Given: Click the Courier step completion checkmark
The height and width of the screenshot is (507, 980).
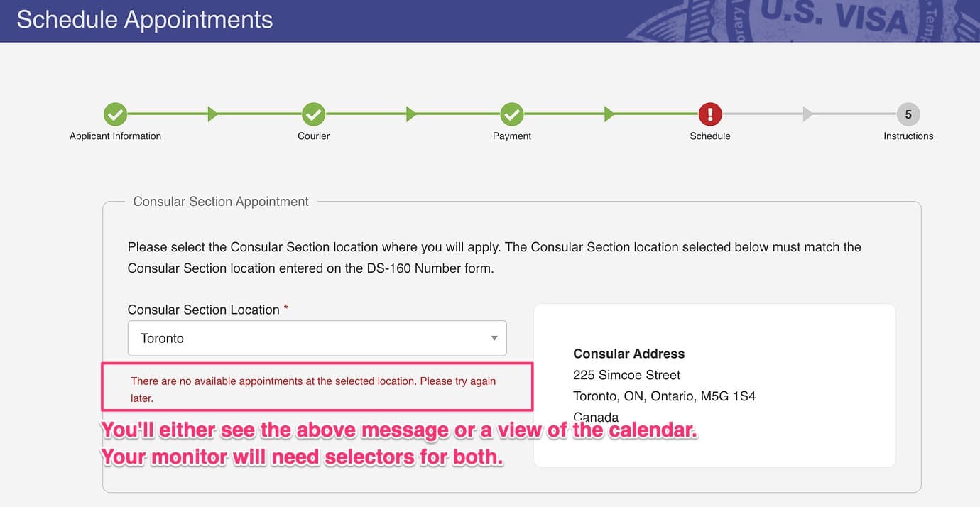Looking at the screenshot, I should 313,114.
